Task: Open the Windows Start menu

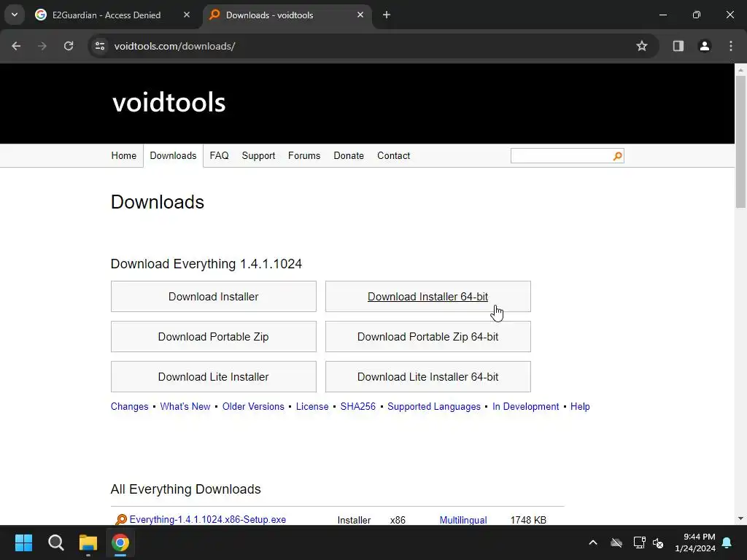Action: click(x=23, y=542)
